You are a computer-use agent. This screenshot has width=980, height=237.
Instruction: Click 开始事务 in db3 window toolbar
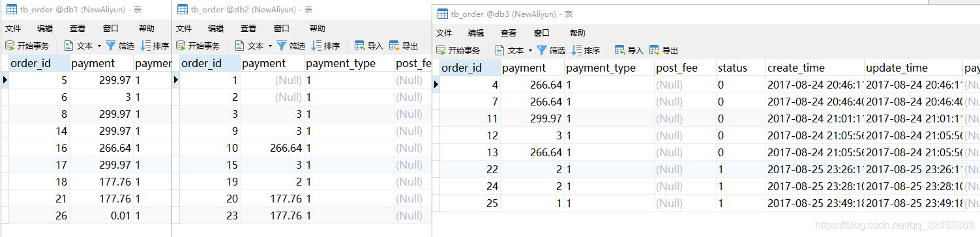pos(458,50)
